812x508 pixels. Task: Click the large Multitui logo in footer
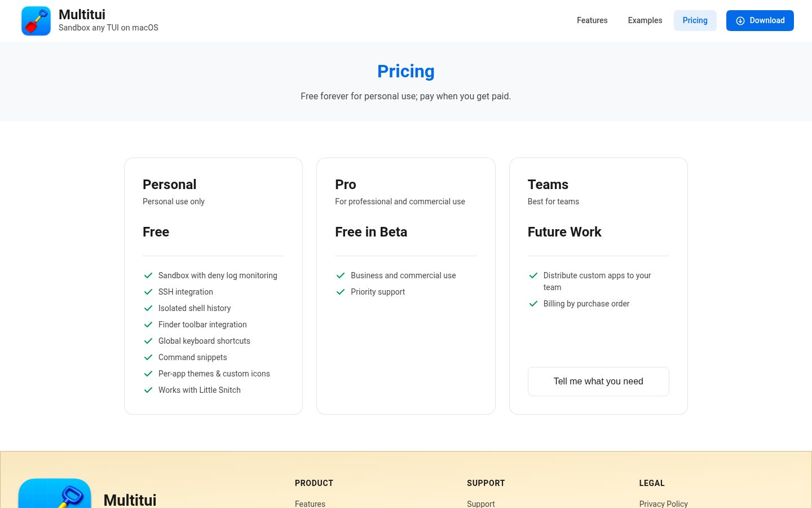click(x=55, y=493)
